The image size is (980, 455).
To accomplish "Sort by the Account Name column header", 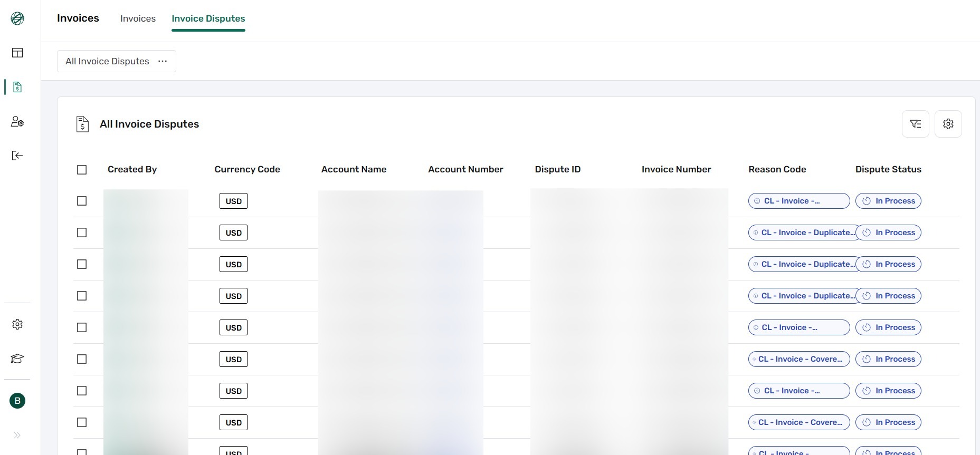I will pos(354,169).
